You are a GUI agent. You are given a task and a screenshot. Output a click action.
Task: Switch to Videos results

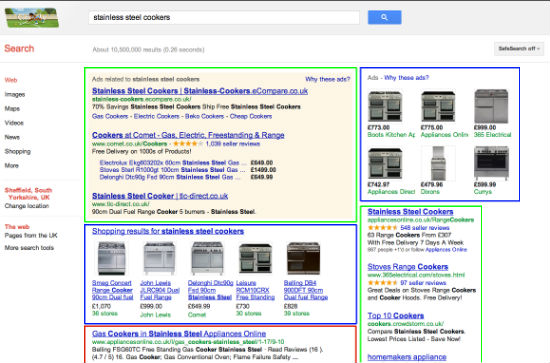pyautogui.click(x=14, y=123)
